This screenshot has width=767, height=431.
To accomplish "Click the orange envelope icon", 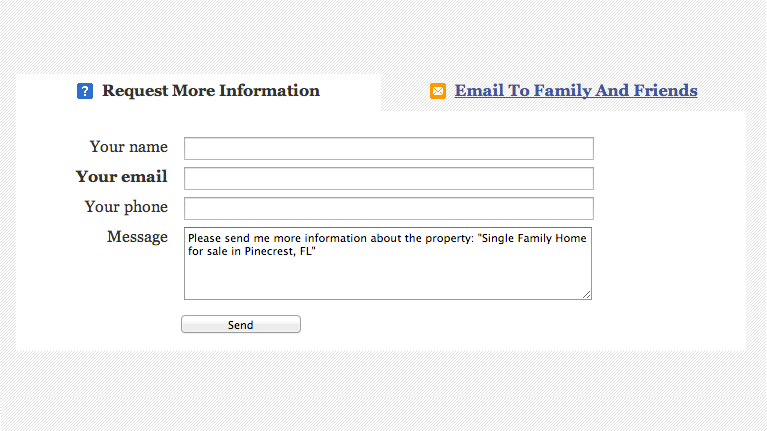I will pyautogui.click(x=438, y=91).
